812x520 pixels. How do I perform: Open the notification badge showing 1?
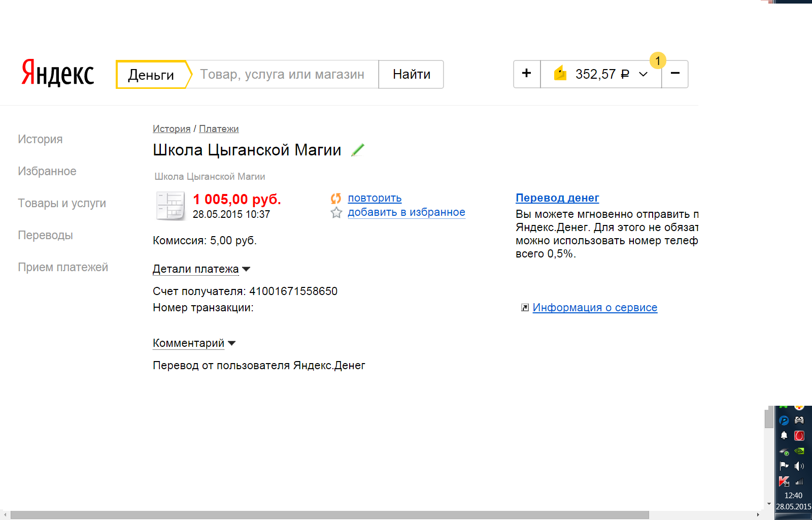(658, 61)
